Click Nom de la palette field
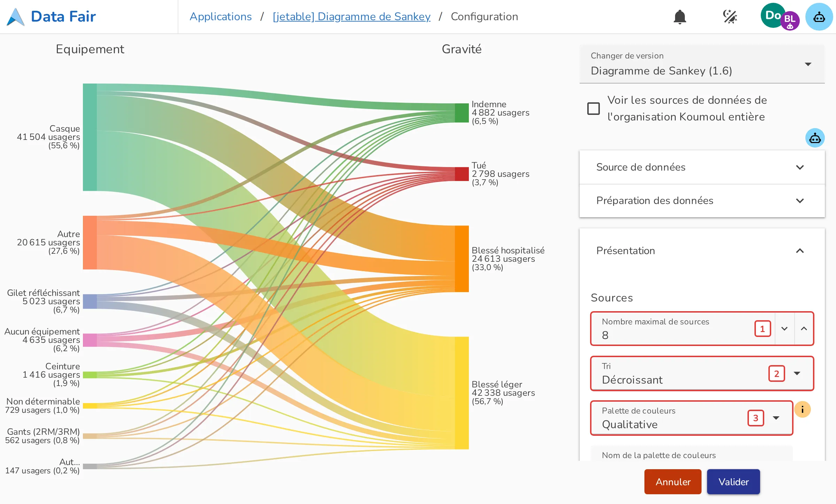 691,454
